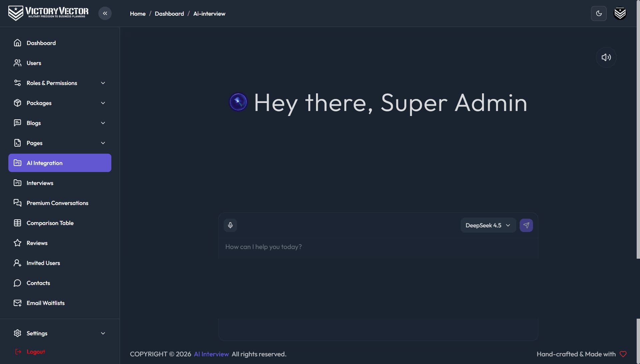Image resolution: width=640 pixels, height=364 pixels.
Task: Expand the Blogs submenu chevron
Action: 103,123
